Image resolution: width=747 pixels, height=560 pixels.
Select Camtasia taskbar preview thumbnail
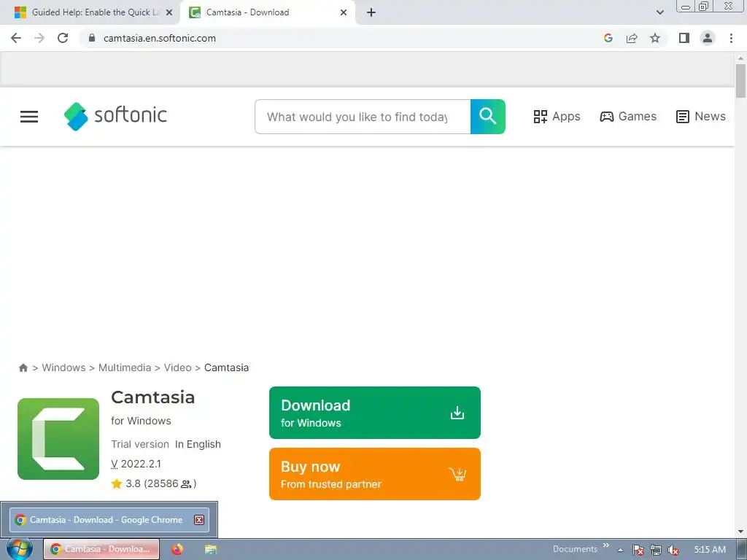(x=109, y=520)
